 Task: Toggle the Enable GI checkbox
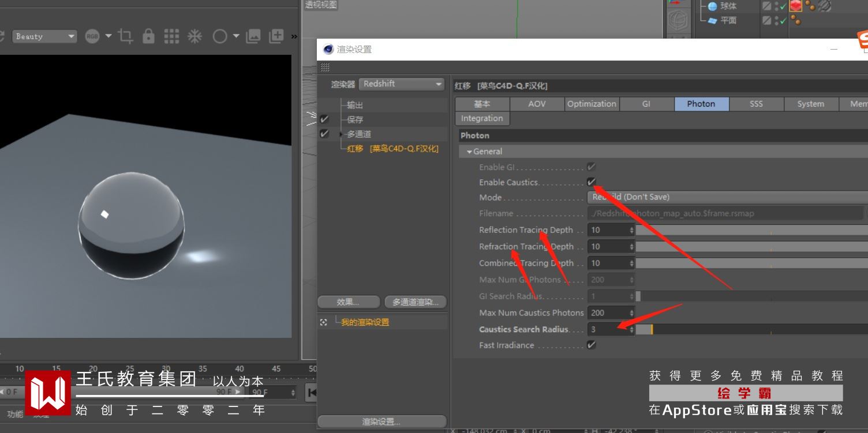592,167
